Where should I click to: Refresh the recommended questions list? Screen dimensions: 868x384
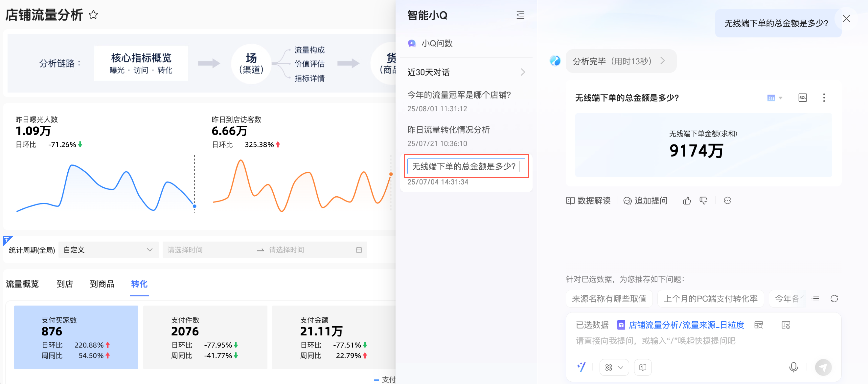(834, 299)
